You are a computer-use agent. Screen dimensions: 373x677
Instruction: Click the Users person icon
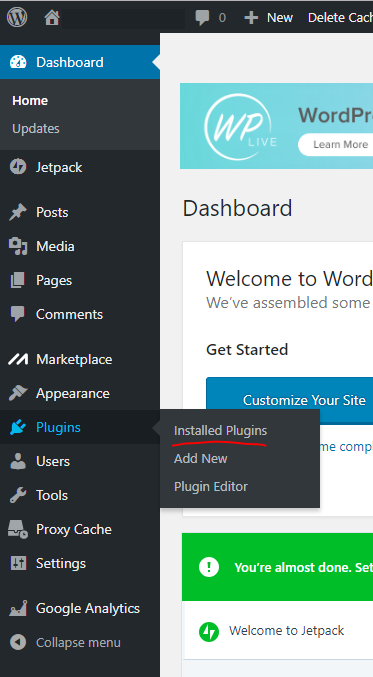[18, 461]
